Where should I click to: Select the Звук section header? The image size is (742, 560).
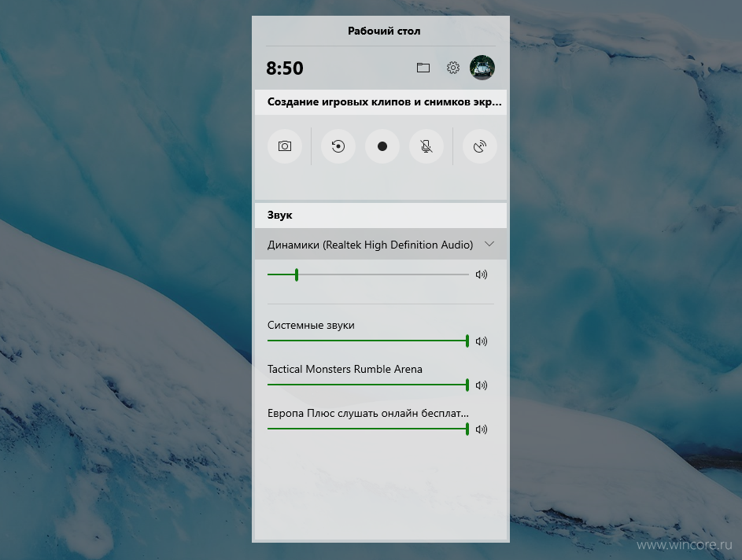tap(381, 216)
